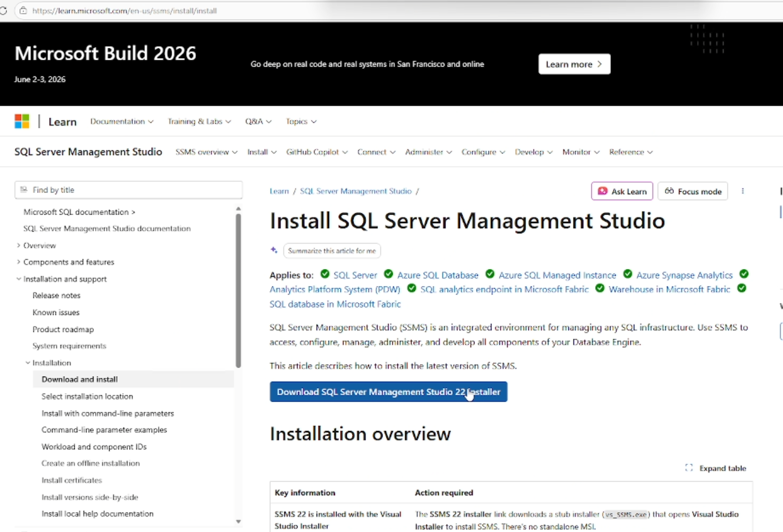This screenshot has height=532, width=783.
Task: Open the Administer nav menu
Action: 428,152
